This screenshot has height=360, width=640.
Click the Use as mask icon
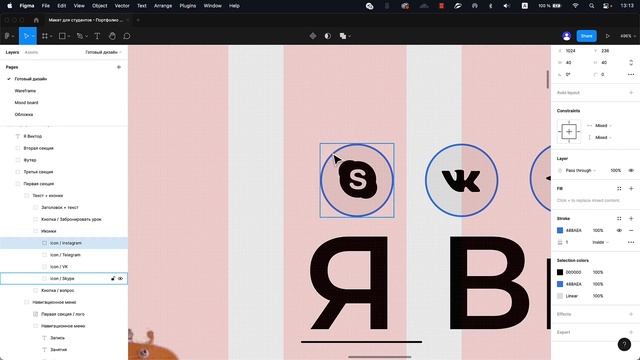(327, 36)
